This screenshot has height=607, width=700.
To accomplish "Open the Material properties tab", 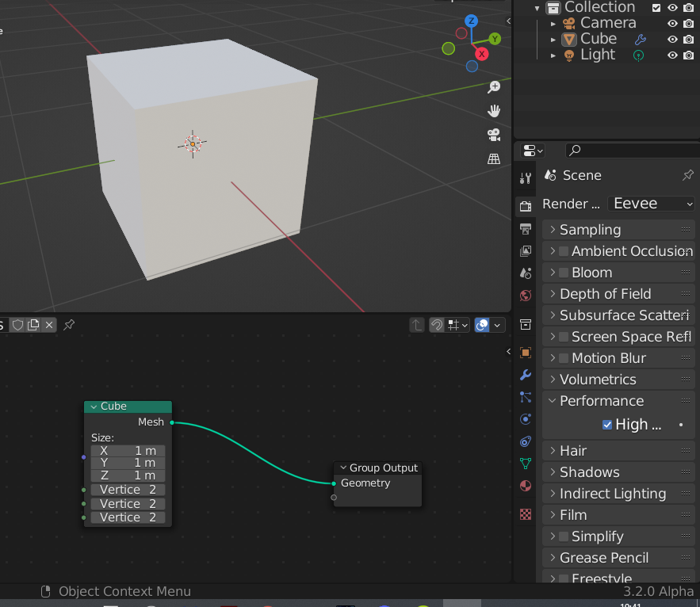I will click(x=526, y=486).
